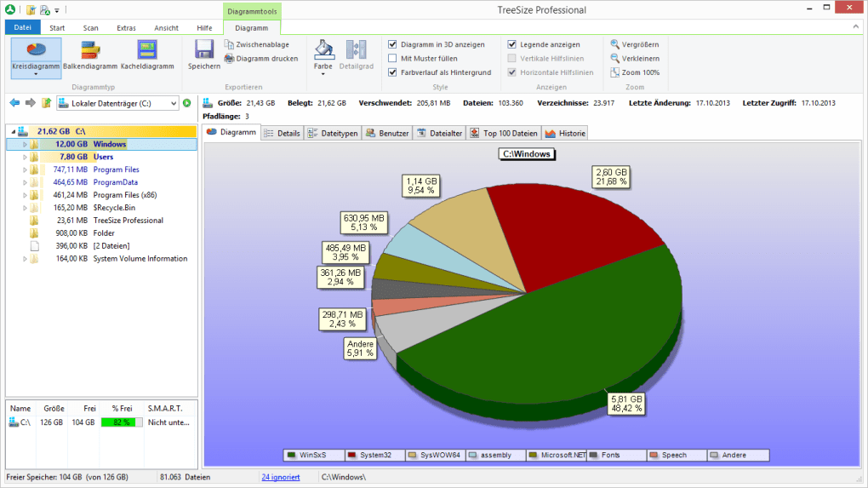The image size is (868, 488).
Task: Click the Speech legend entry
Action: click(677, 456)
